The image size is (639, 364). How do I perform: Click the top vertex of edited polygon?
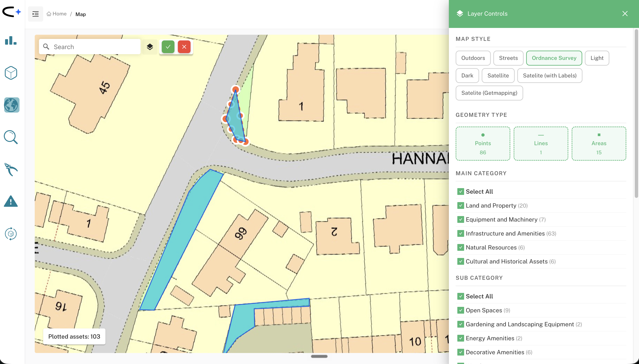tap(235, 89)
